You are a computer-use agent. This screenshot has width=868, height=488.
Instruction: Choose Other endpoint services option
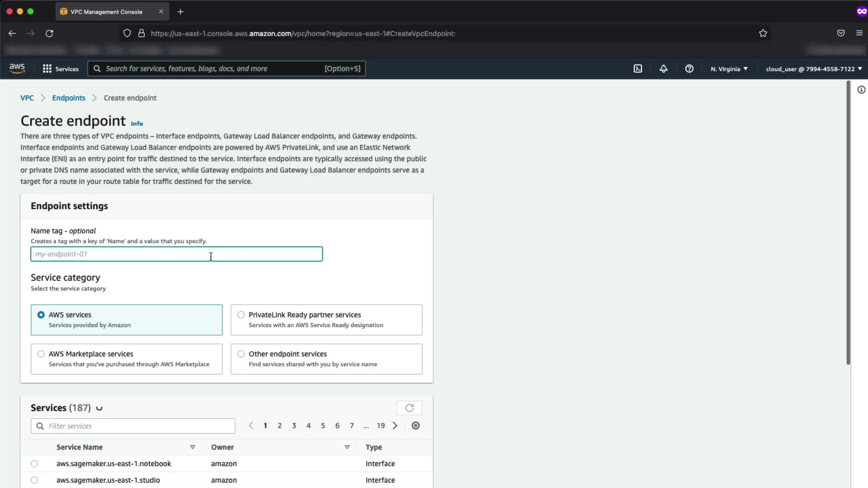point(241,354)
